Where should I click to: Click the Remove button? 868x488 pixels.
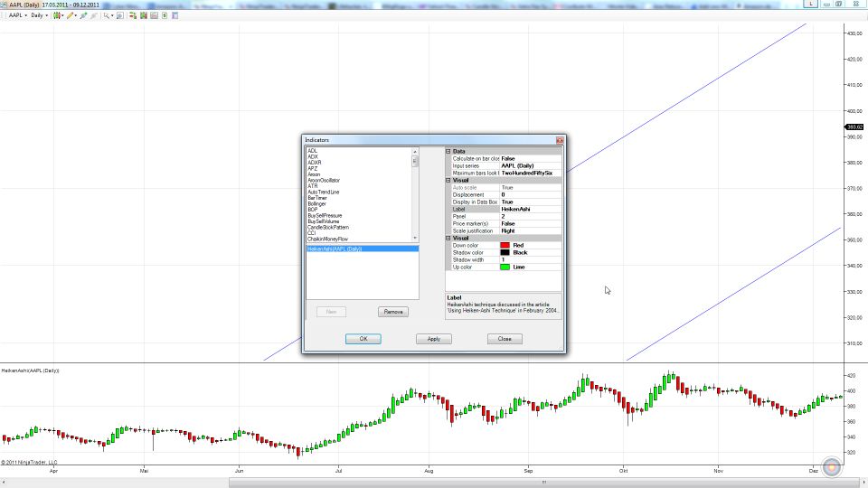click(393, 312)
